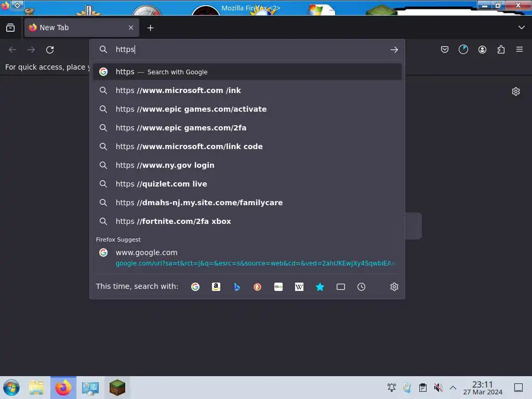Screen dimensions: 532x399
Task: Toggle the muted volume tray icon
Action: (438, 387)
